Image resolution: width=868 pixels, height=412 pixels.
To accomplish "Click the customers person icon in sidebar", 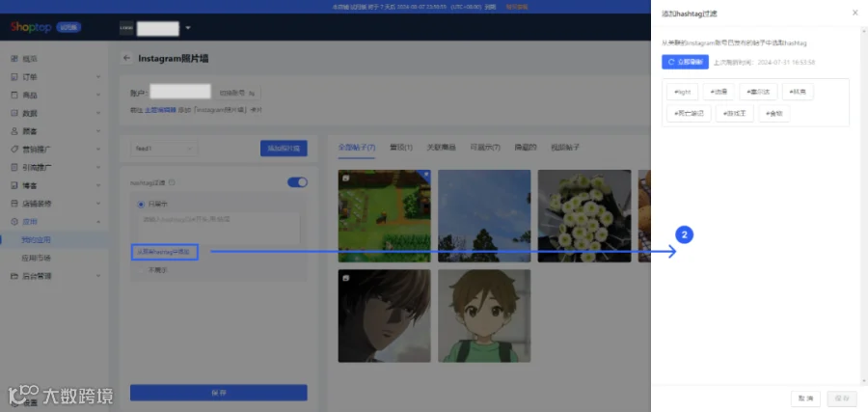I will click(x=14, y=131).
